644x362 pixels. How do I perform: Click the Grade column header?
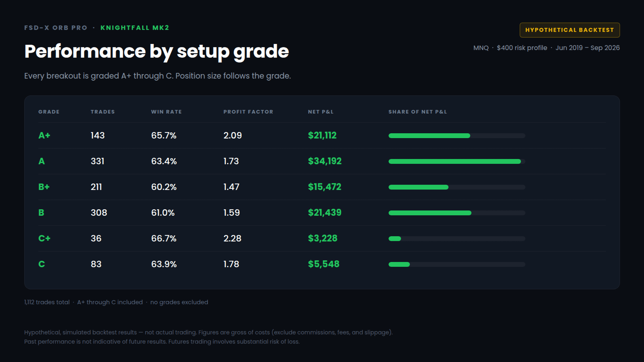[49, 112]
